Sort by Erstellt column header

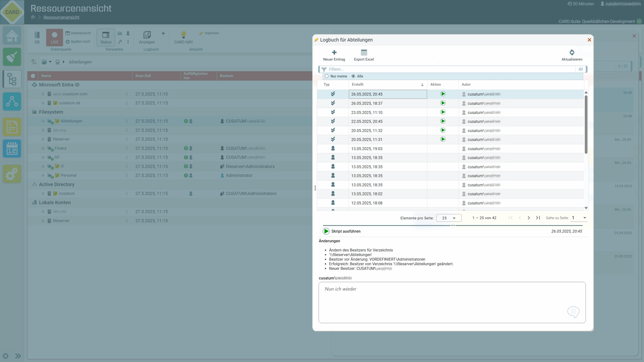click(388, 84)
